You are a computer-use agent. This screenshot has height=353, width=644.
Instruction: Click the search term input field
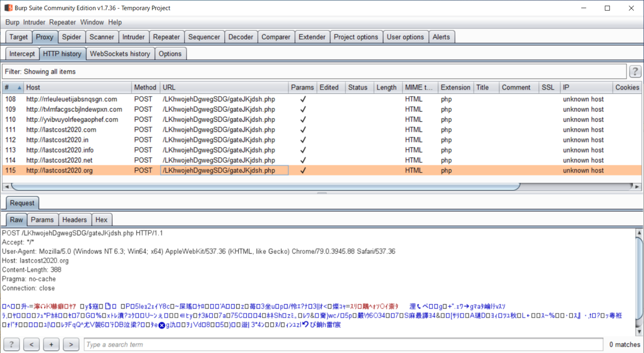pyautogui.click(x=343, y=344)
